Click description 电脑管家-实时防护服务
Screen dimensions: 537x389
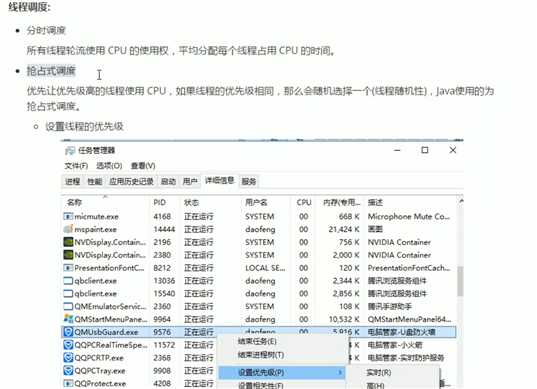(x=406, y=358)
